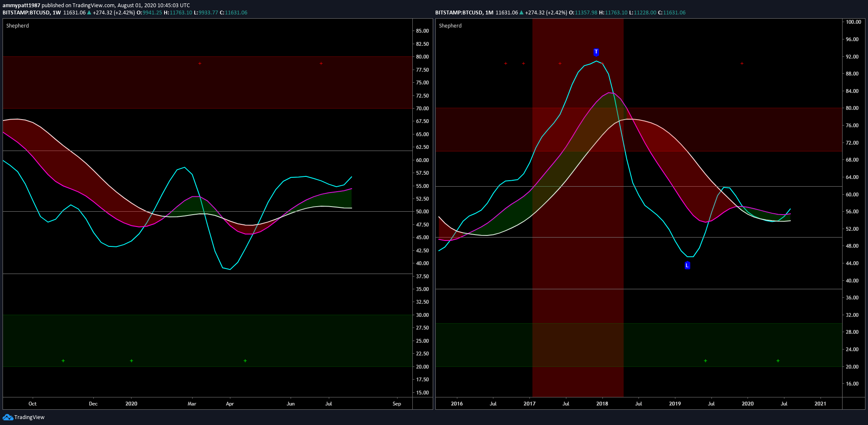
Task: Click the rightmost green plus marker on monthly chart
Action: 778,361
